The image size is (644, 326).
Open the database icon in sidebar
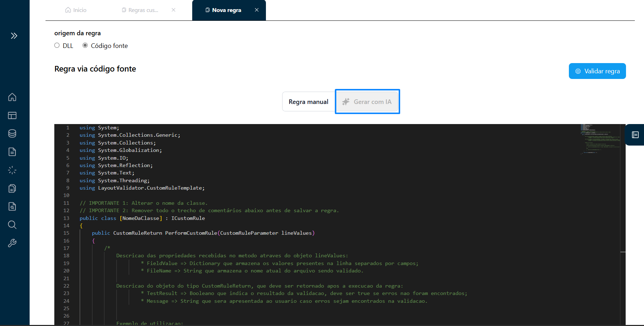click(x=12, y=134)
